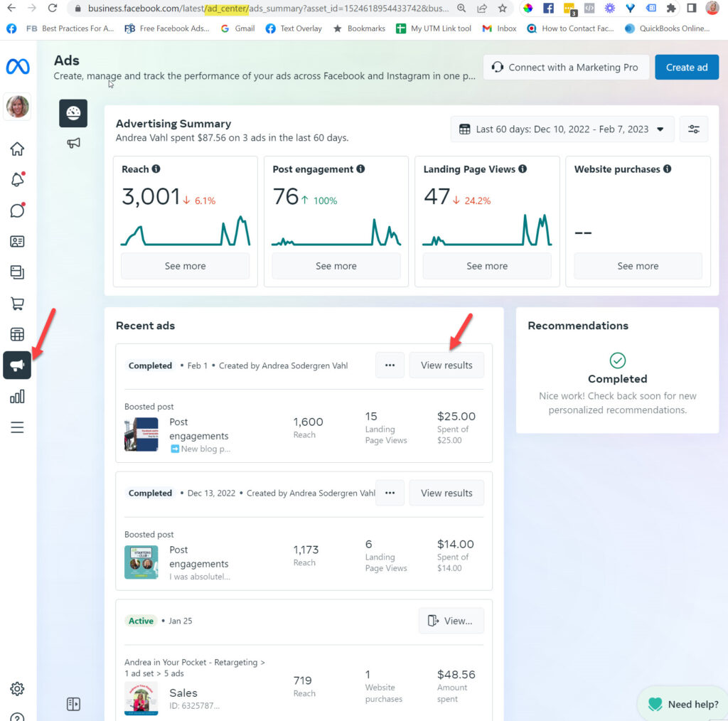728x721 pixels.
Task: Collapse the side panel toggle icon
Action: 73,704
